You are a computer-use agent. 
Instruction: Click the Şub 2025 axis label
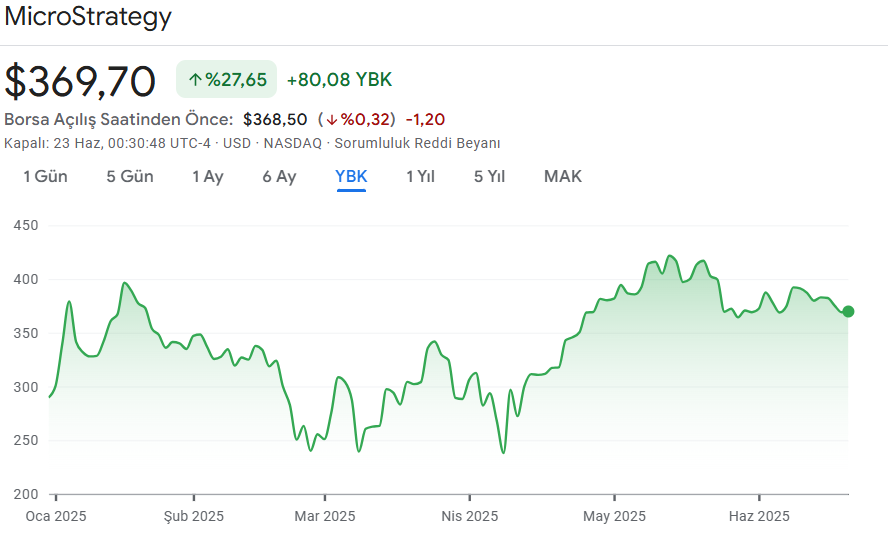[x=194, y=516]
